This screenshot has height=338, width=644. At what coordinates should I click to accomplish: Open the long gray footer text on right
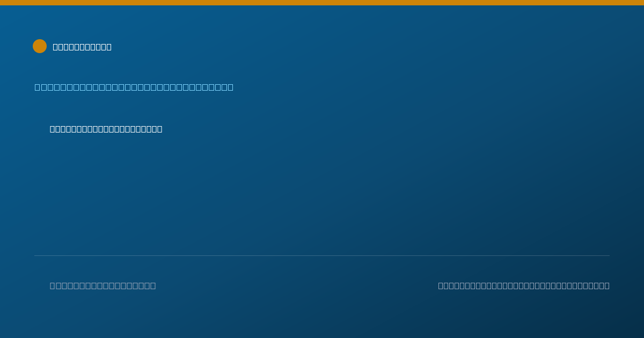pos(524,285)
